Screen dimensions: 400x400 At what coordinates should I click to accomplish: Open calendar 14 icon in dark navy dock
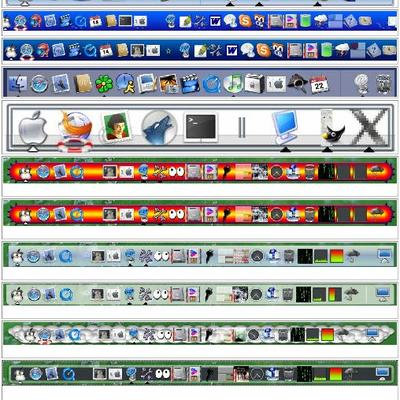pos(106,51)
